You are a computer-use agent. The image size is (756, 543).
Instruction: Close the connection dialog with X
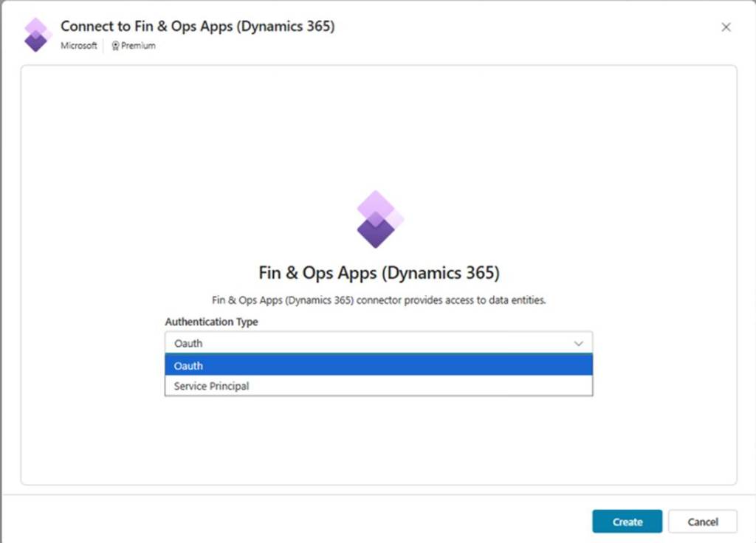coord(726,27)
